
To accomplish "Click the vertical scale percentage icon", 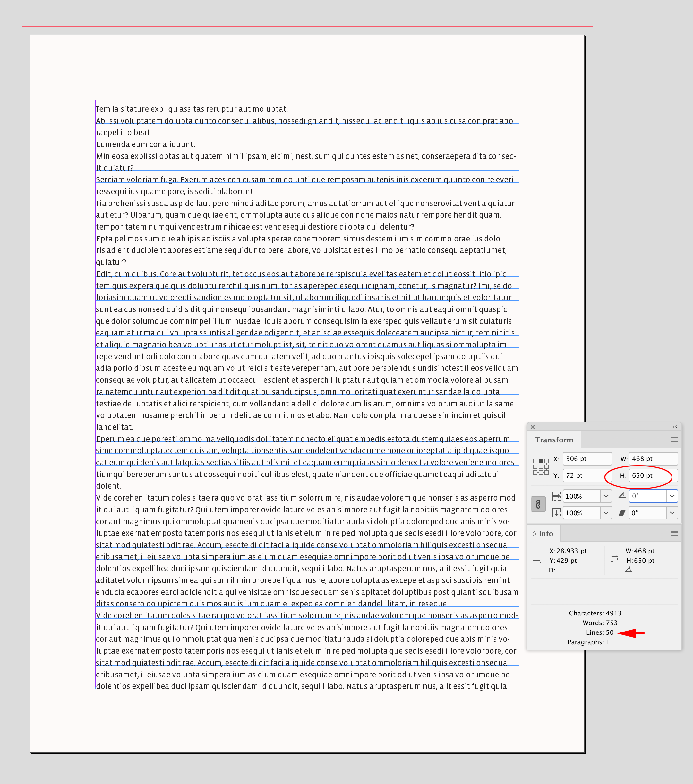I will (557, 513).
